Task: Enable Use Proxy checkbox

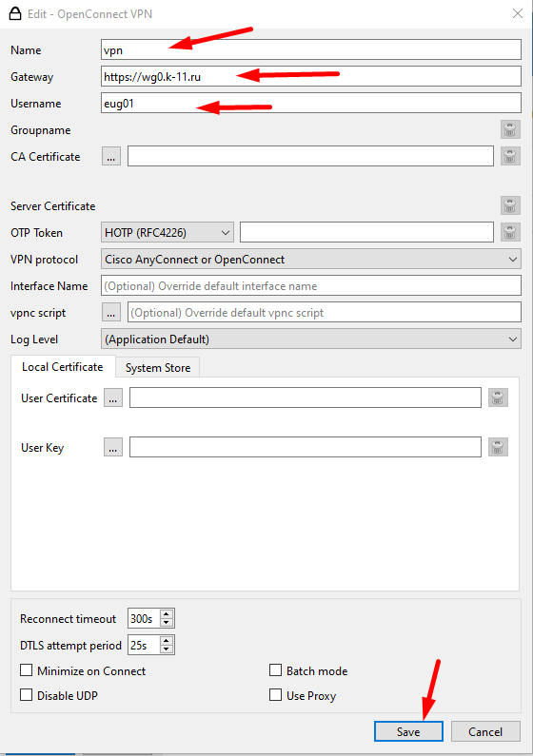Action: [x=275, y=695]
